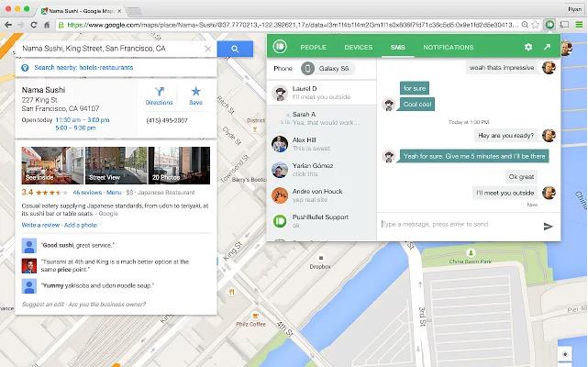The height and width of the screenshot is (367, 588).
Task: Click Add a photo link
Action: pyautogui.click(x=81, y=225)
